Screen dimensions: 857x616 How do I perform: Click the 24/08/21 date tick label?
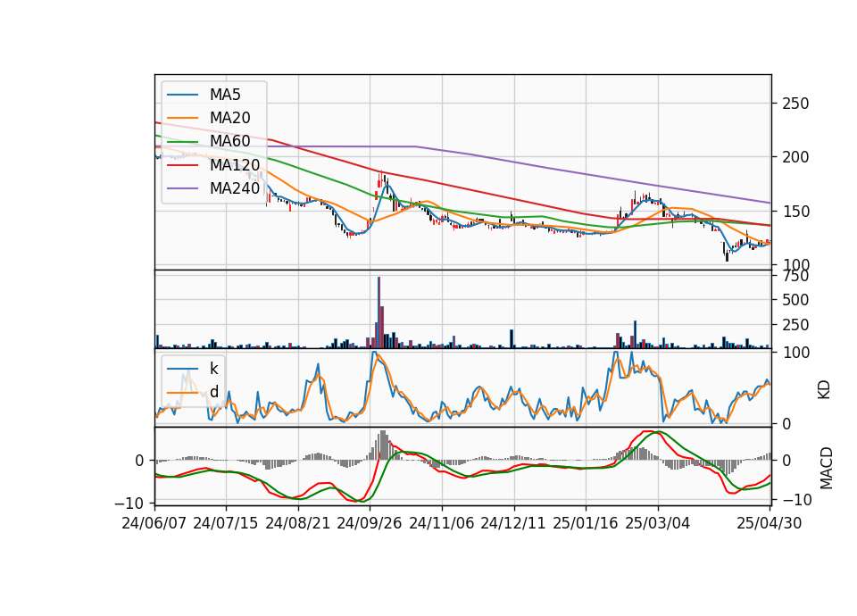[298, 523]
